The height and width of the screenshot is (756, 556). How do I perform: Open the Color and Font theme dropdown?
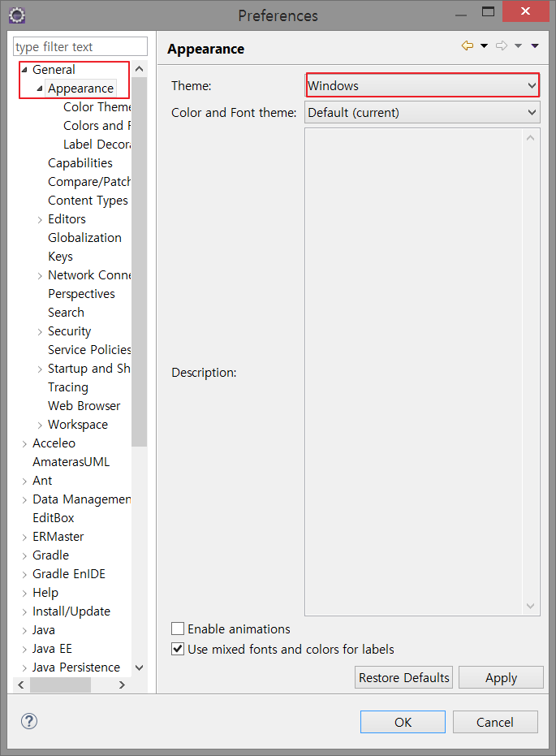pos(423,112)
